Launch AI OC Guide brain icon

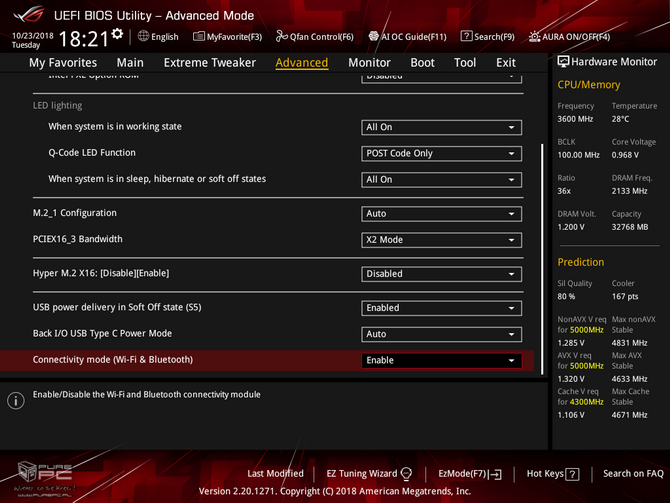pos(374,36)
